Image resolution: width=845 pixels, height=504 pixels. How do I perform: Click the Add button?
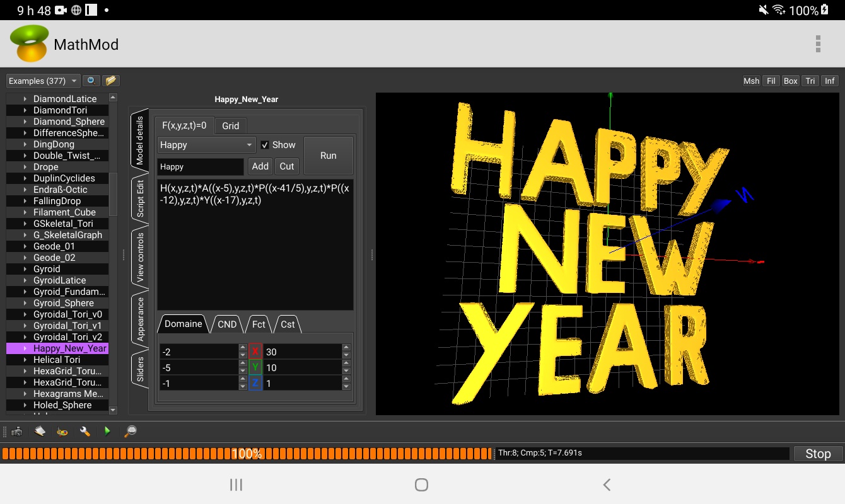[260, 166]
